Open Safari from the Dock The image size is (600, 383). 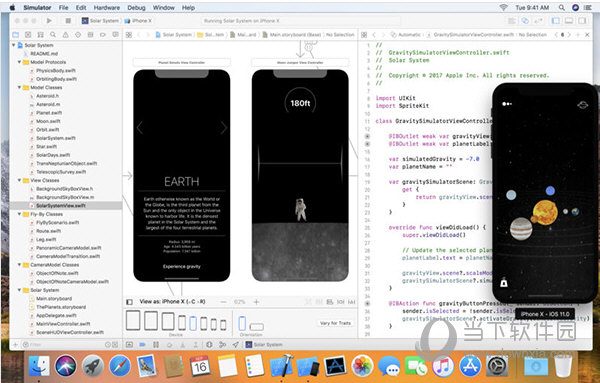pyautogui.click(x=120, y=366)
